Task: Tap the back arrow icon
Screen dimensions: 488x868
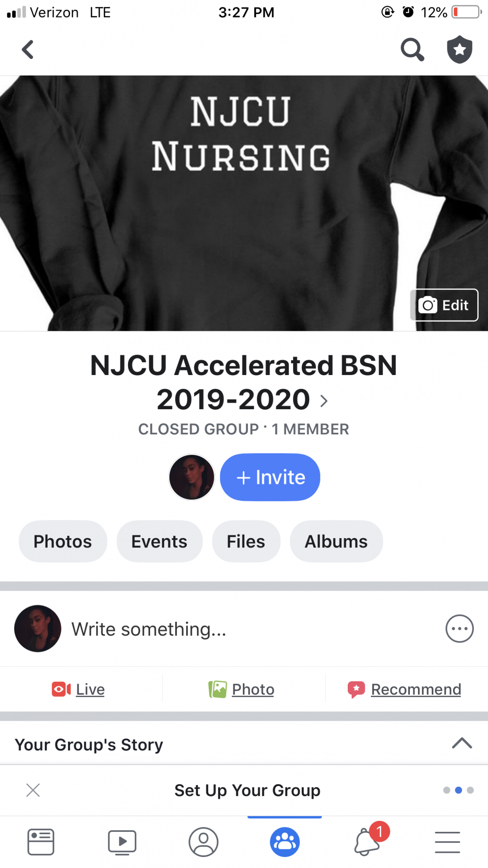Action: 28,50
